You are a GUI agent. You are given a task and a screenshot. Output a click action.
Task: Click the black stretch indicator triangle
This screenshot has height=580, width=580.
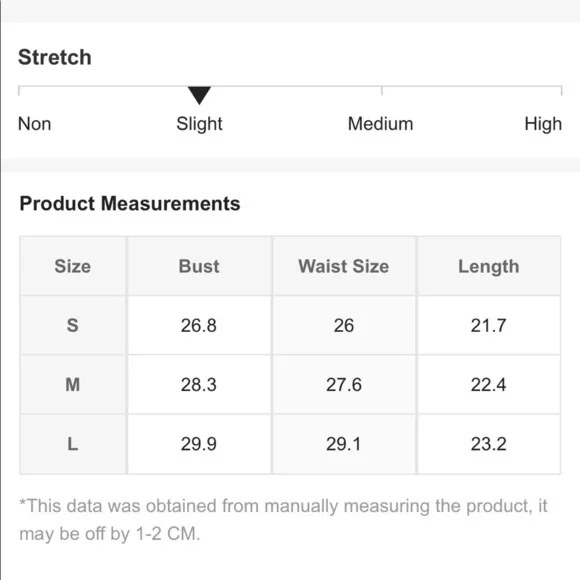point(199,95)
